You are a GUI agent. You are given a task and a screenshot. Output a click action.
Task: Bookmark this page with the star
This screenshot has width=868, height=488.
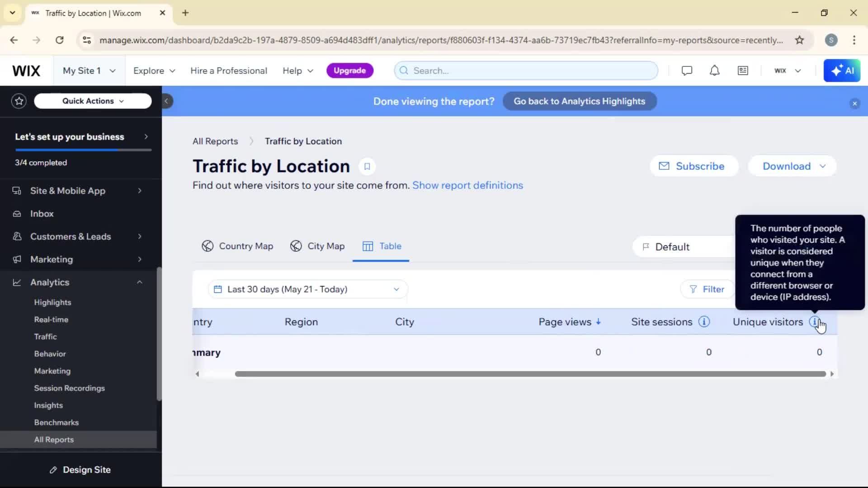[799, 40]
